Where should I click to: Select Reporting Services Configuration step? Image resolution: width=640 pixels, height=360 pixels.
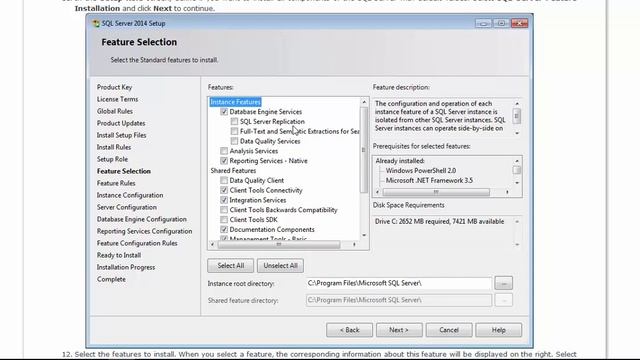[x=144, y=231]
